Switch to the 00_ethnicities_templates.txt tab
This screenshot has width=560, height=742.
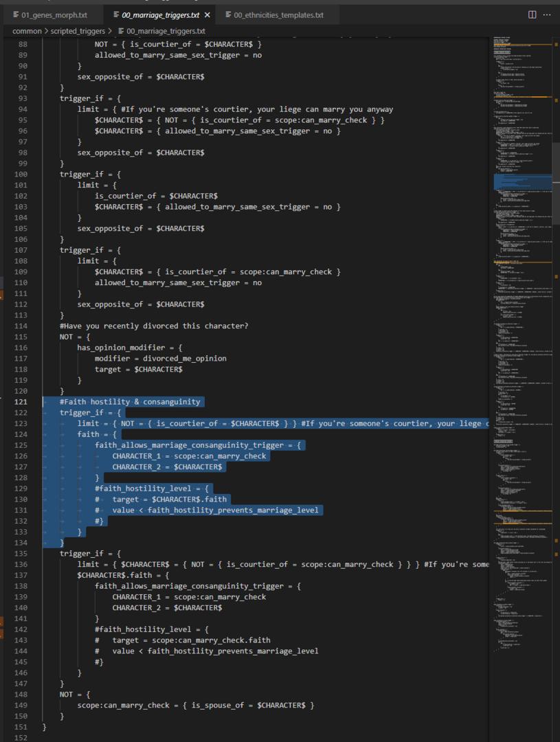point(275,15)
